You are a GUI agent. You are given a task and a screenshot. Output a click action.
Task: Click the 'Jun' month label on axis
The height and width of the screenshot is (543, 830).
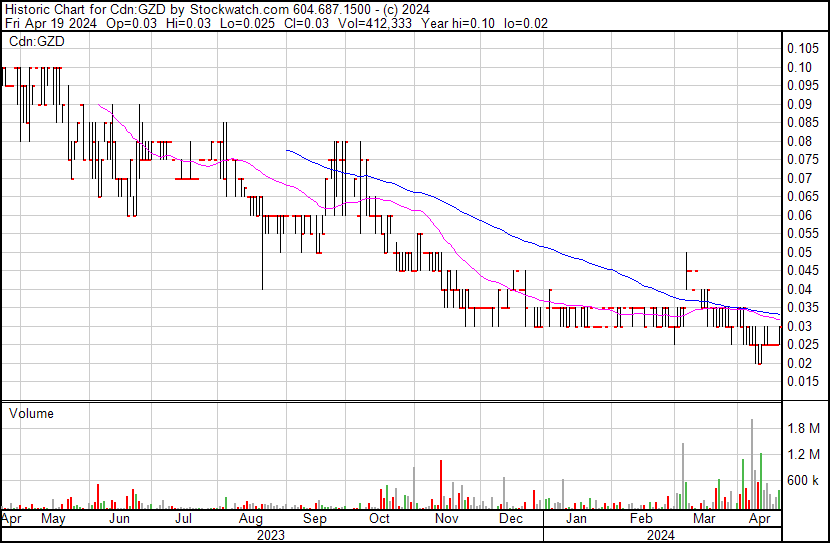(119, 518)
